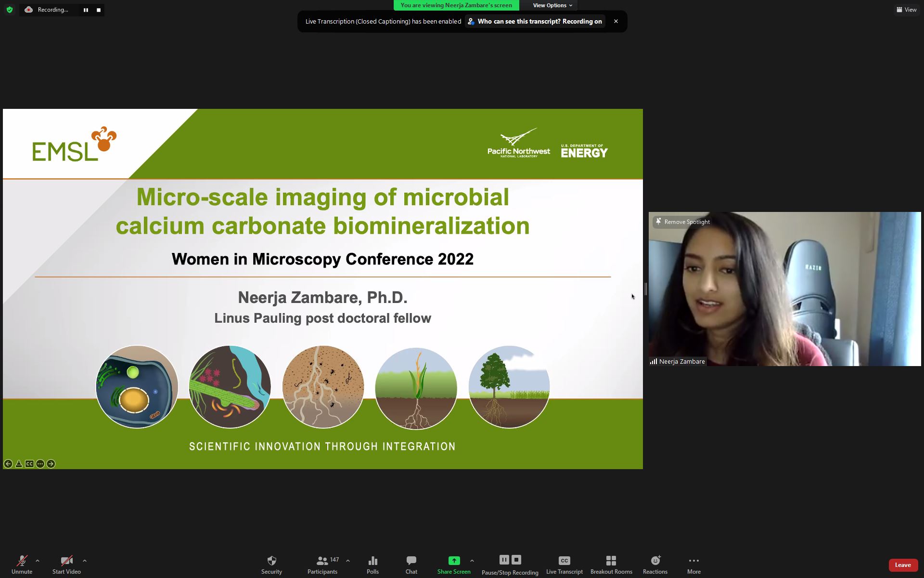
Task: Go to previous slide arrow
Action: (x=8, y=464)
